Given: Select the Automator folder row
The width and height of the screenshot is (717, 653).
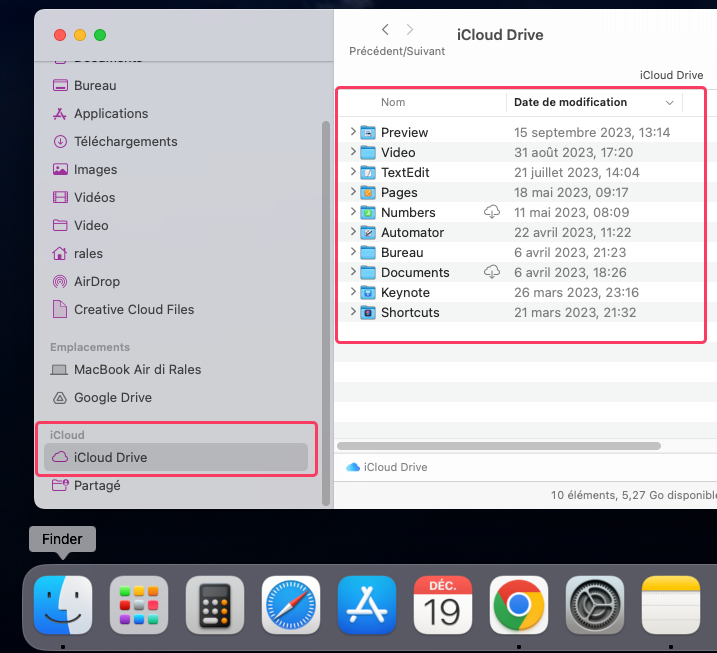Looking at the screenshot, I should coord(412,232).
